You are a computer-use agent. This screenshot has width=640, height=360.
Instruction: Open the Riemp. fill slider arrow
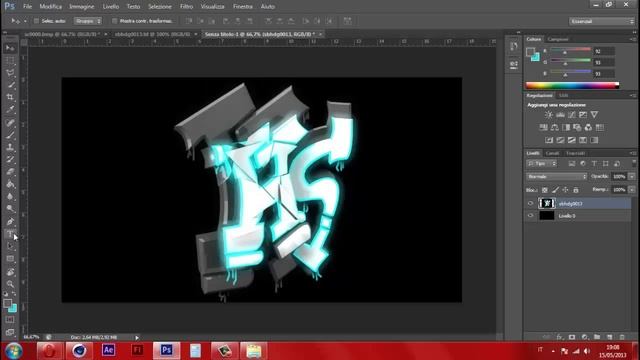(x=632, y=190)
